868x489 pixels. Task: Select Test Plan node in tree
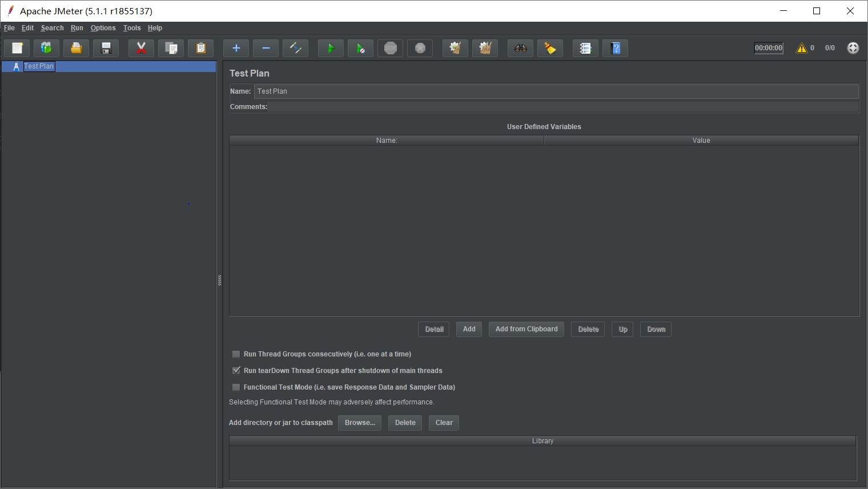click(39, 66)
